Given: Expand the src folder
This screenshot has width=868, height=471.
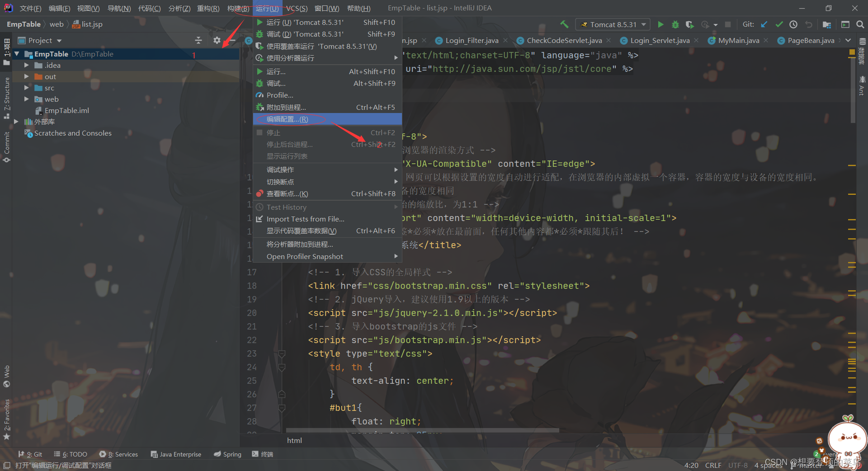Looking at the screenshot, I should tap(27, 88).
